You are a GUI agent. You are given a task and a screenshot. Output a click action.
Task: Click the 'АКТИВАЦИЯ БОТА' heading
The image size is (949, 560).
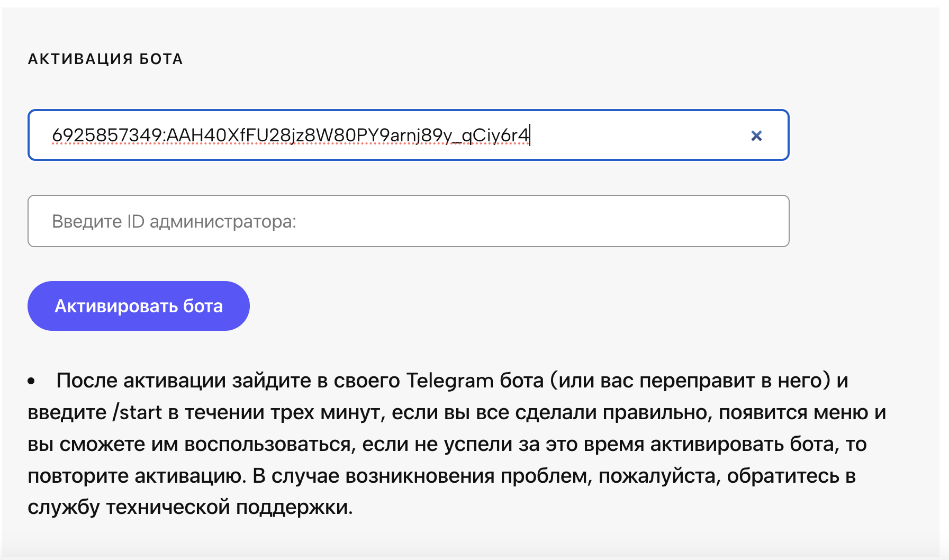coord(105,59)
